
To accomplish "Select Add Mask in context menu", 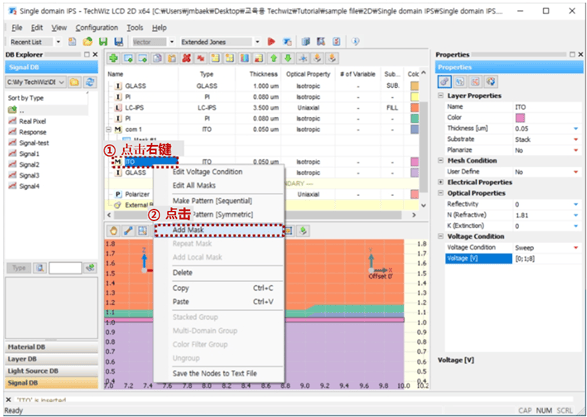I will point(219,230).
